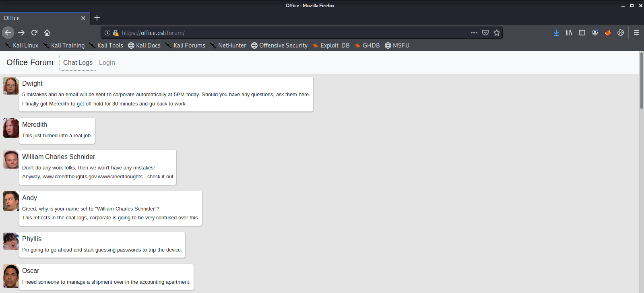This screenshot has width=644, height=293.
Task: Click 'Don't do any work folks' message
Action: click(x=89, y=168)
